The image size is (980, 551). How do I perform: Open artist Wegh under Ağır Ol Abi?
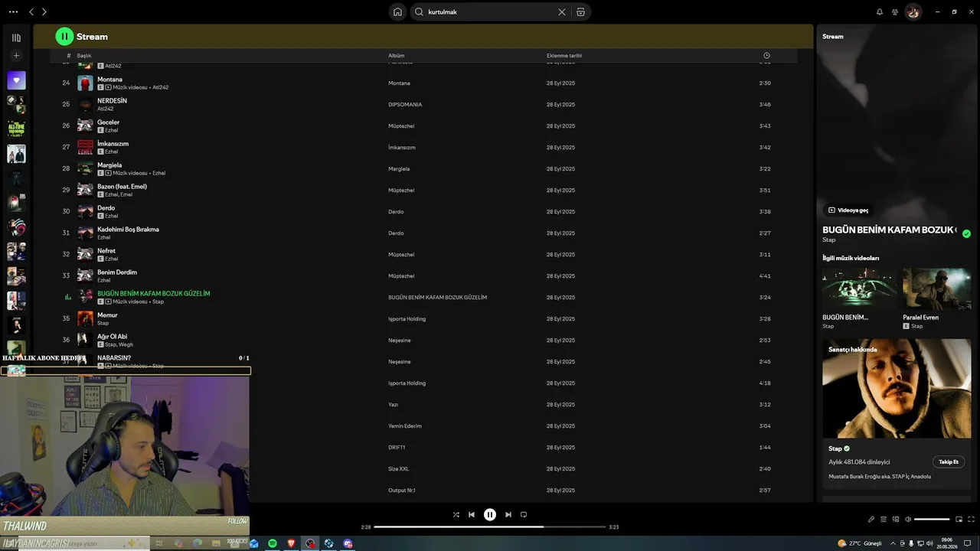126,344
